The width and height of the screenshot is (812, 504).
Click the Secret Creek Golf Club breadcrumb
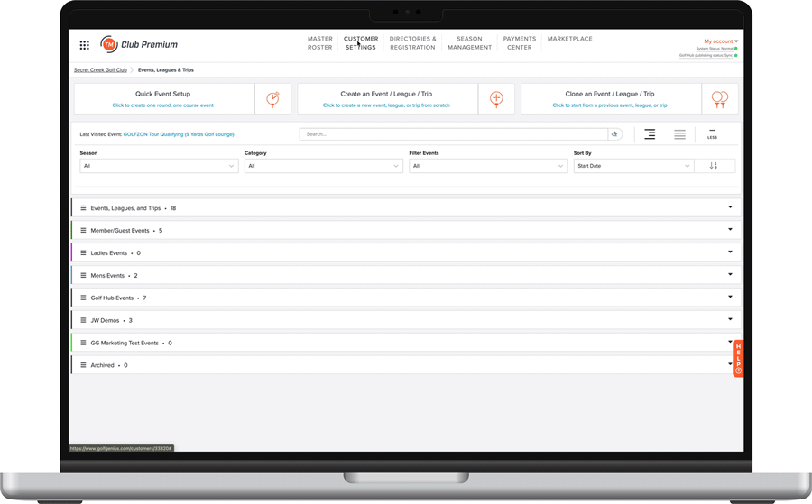100,69
